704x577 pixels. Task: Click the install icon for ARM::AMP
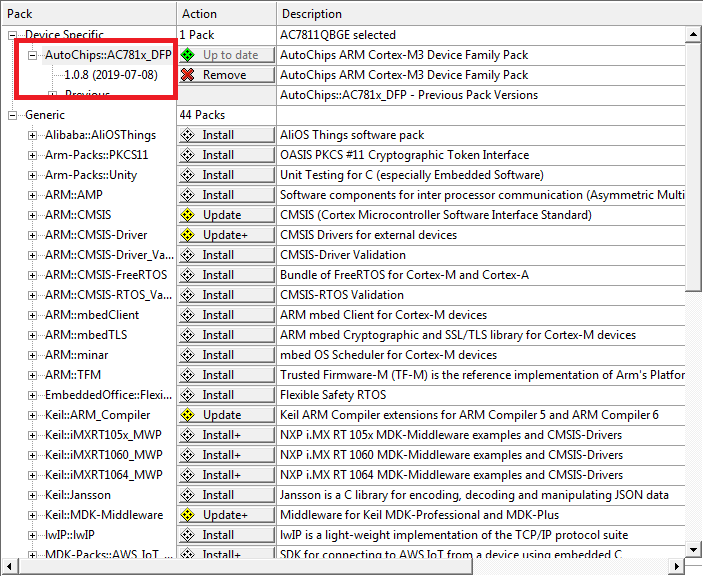pos(187,195)
